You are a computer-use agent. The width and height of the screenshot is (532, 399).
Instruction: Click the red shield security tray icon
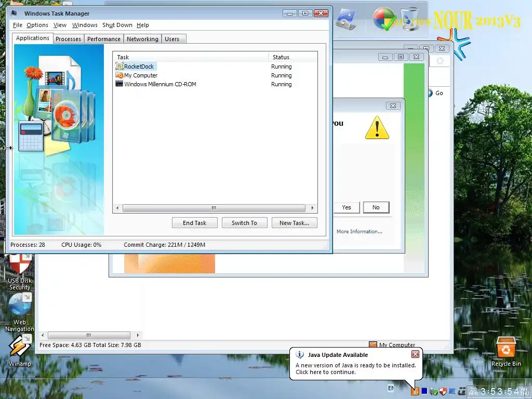(443, 391)
